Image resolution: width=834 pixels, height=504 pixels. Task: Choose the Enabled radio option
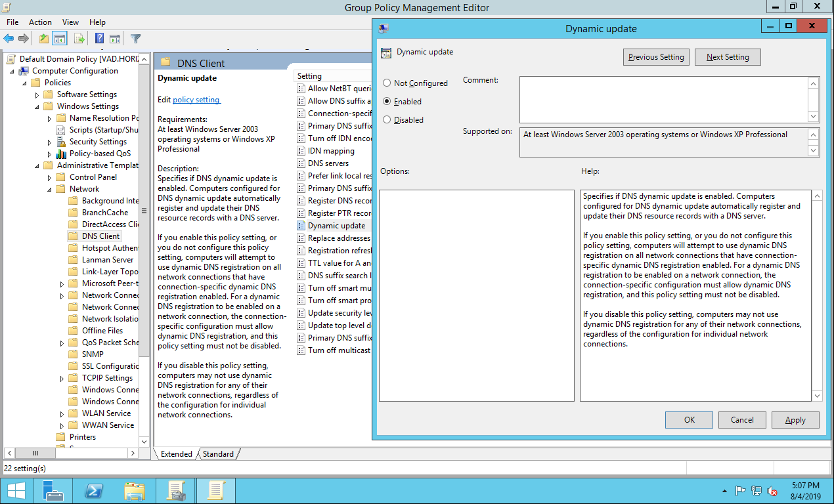[x=387, y=102]
